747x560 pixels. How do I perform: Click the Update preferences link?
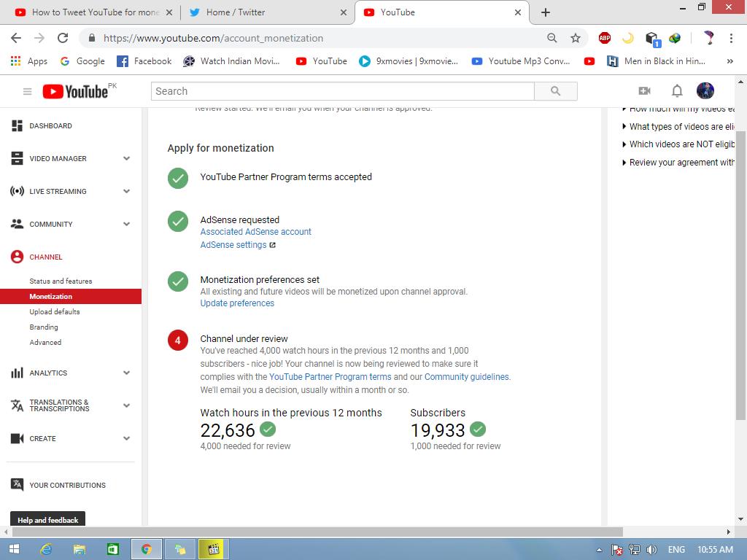tap(237, 303)
